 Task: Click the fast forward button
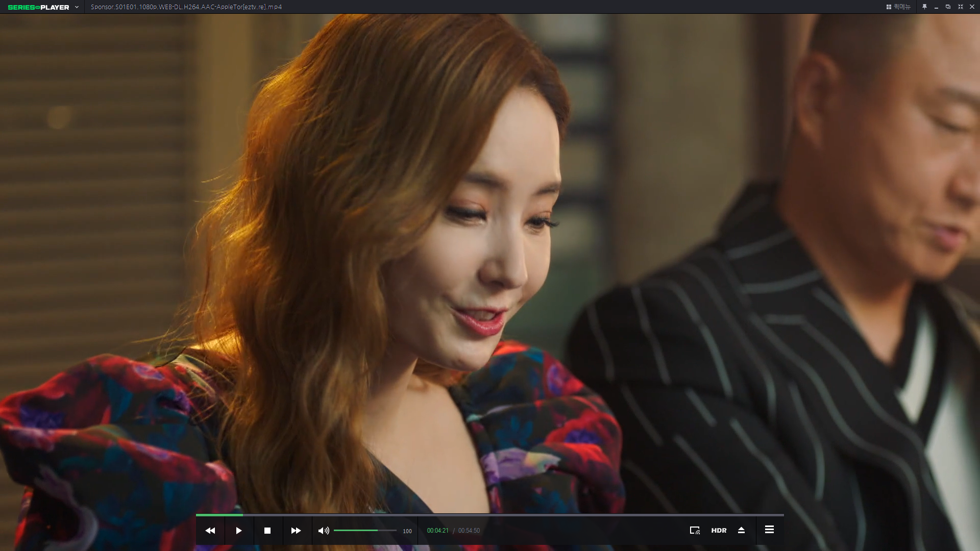click(x=296, y=531)
